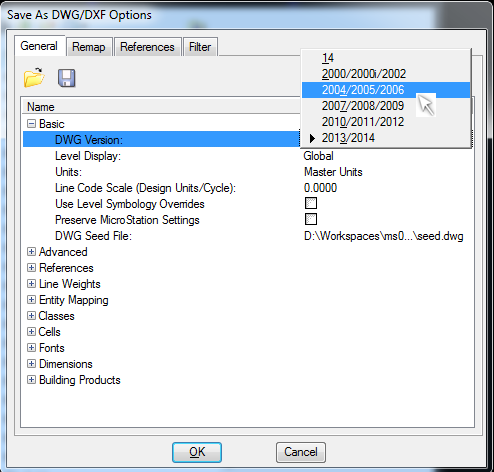Save settings using the floppy disk icon
This screenshot has height=472, width=494.
coord(67,78)
